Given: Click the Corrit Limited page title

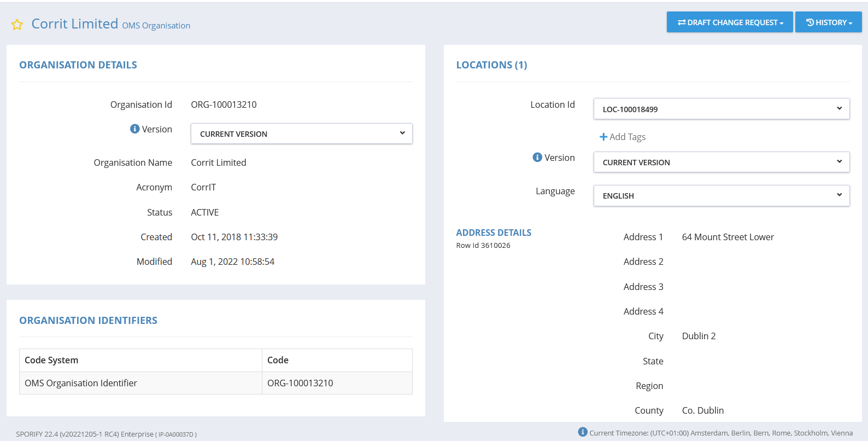Looking at the screenshot, I should point(75,24).
